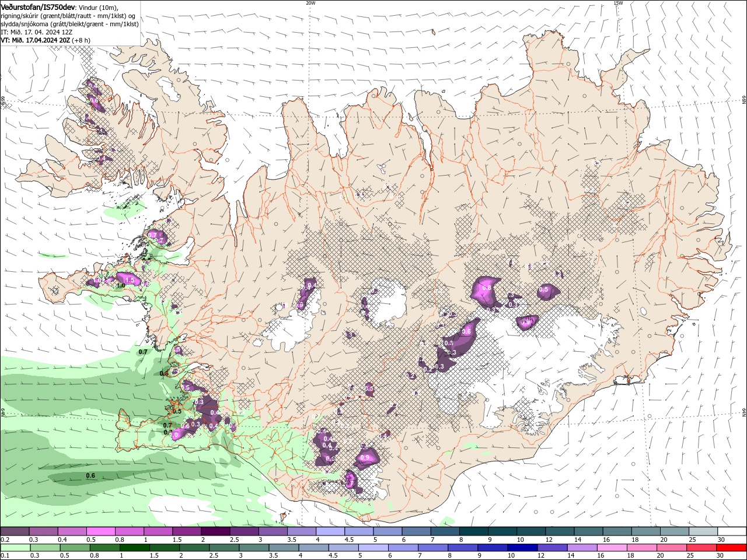Pick the light gray 25 swatch, upper legend
The height and width of the screenshot is (560, 747).
point(704,531)
